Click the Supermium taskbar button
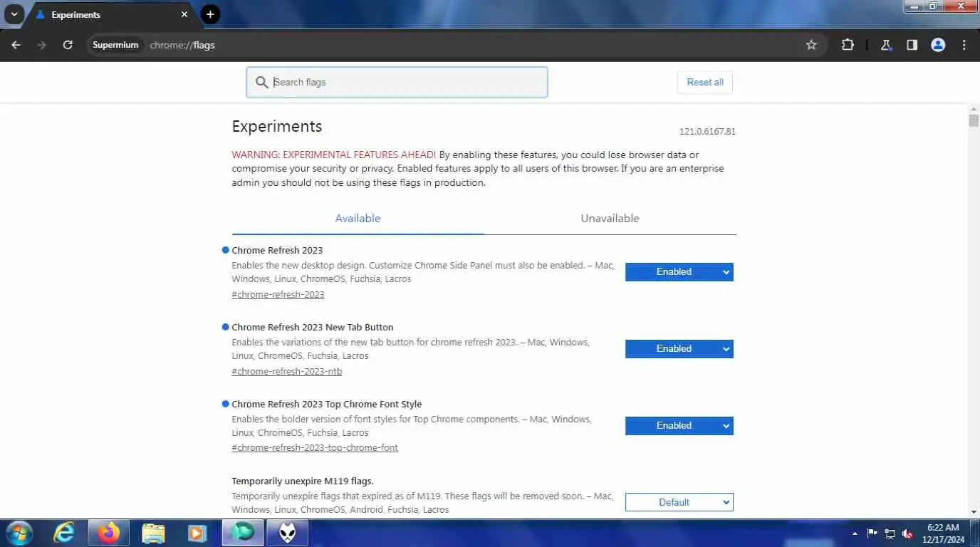This screenshot has width=980, height=547. tap(243, 533)
